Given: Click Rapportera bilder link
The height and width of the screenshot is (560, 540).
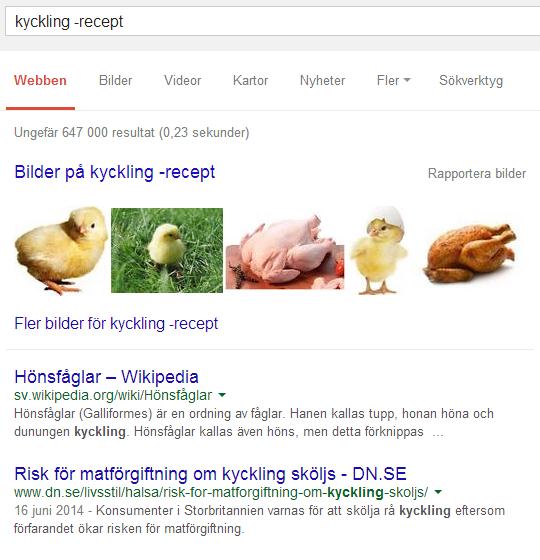Looking at the screenshot, I should point(477,174).
